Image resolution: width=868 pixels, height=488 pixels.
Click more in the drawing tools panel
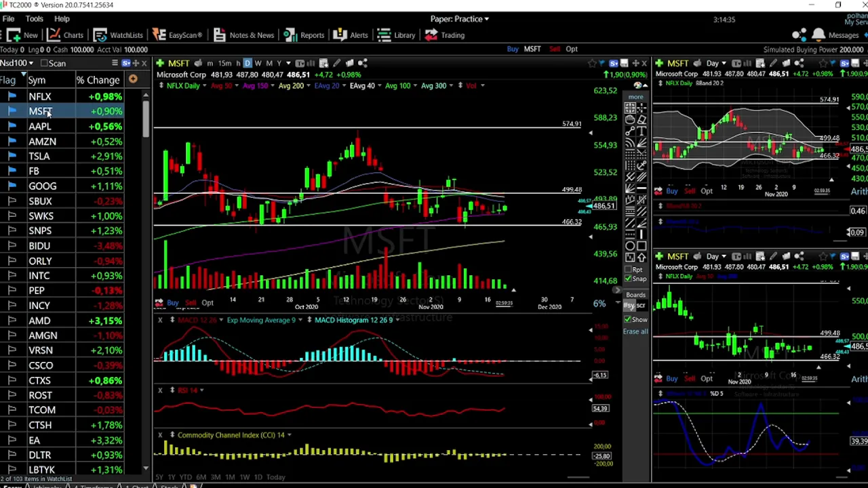[635, 97]
